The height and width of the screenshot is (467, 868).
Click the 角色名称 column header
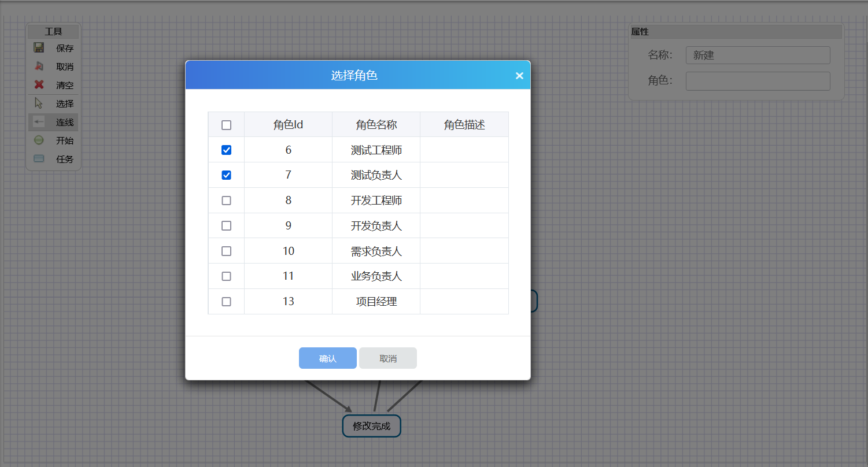tap(376, 125)
